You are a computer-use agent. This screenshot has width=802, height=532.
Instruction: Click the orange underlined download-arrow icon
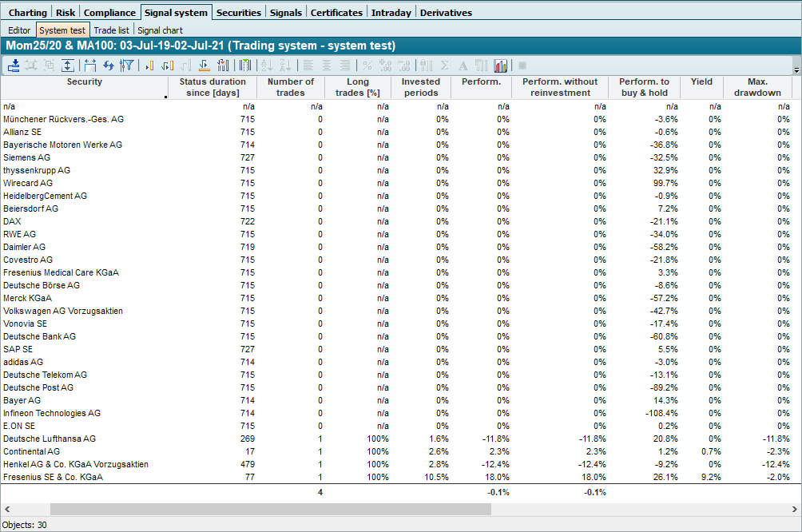pyautogui.click(x=204, y=66)
